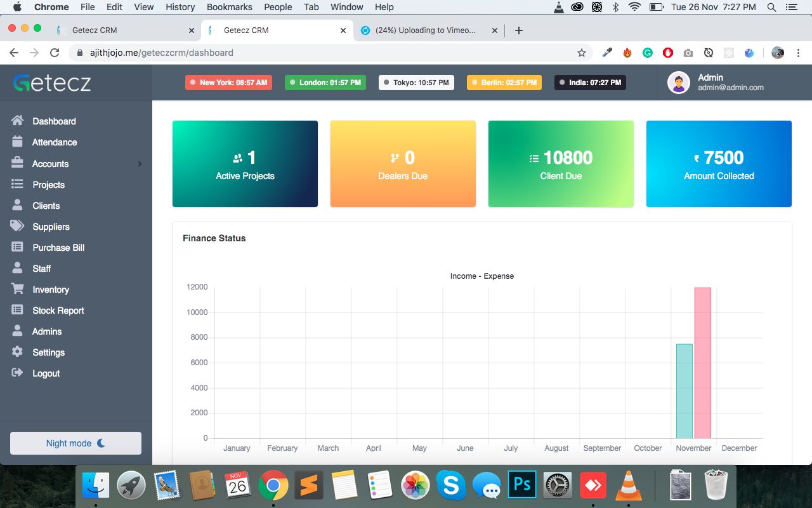Open the History menu
The width and height of the screenshot is (812, 508).
pyautogui.click(x=180, y=7)
